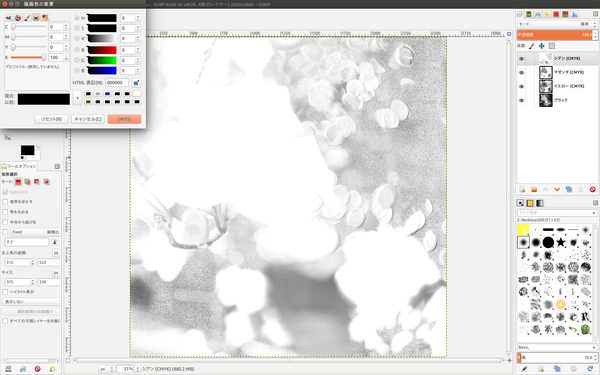Create a new layer icon
This screenshot has width=600, height=375.
pos(522,189)
